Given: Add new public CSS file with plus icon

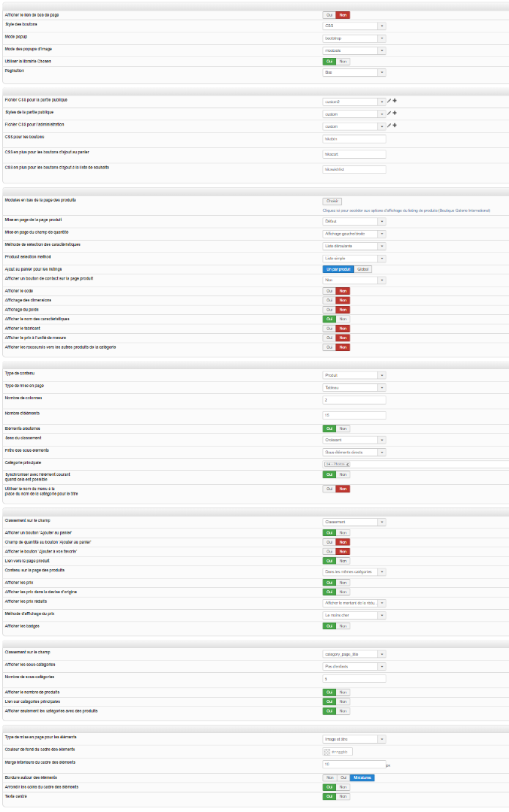Looking at the screenshot, I should click(x=395, y=101).
